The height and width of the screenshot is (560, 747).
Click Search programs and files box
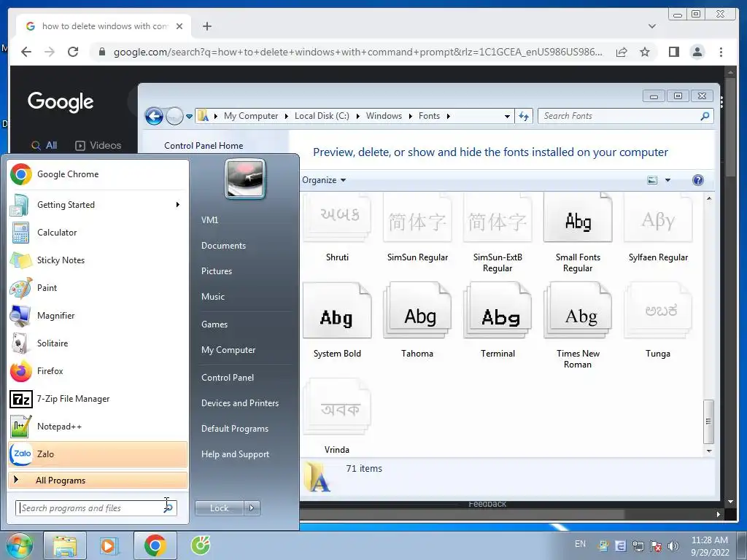pyautogui.click(x=96, y=508)
